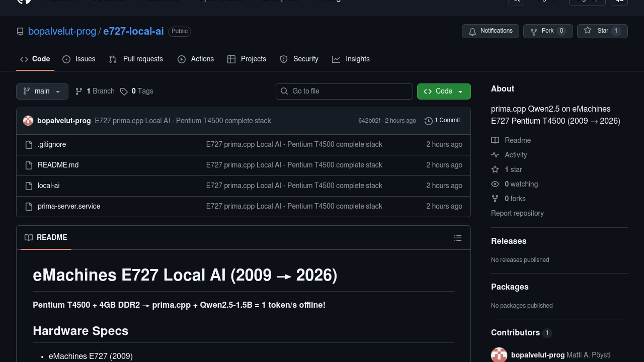
Task: Expand the main branch dropdown
Action: coord(42,92)
